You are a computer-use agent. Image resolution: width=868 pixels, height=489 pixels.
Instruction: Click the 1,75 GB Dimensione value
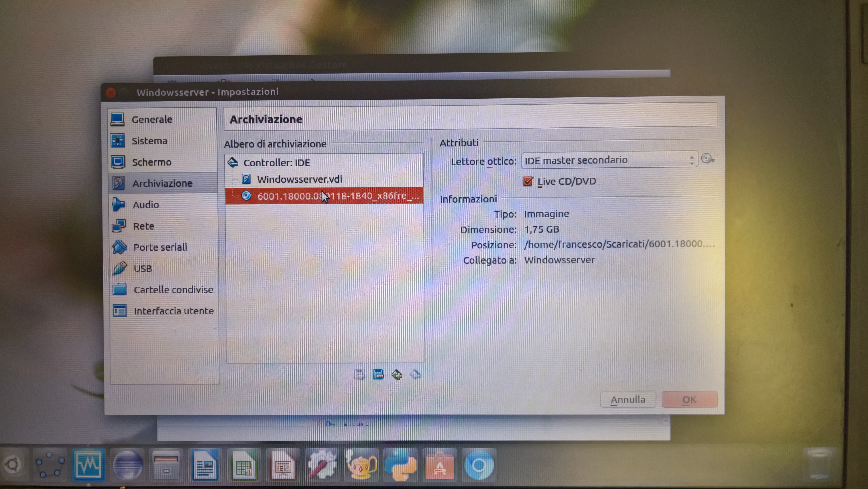point(541,229)
